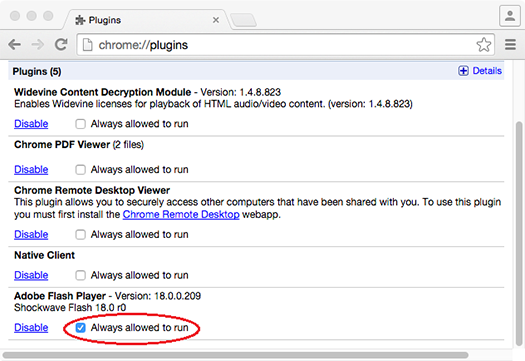Click the window close traffic light
Viewport: 525px width, 361px height.
[15, 16]
